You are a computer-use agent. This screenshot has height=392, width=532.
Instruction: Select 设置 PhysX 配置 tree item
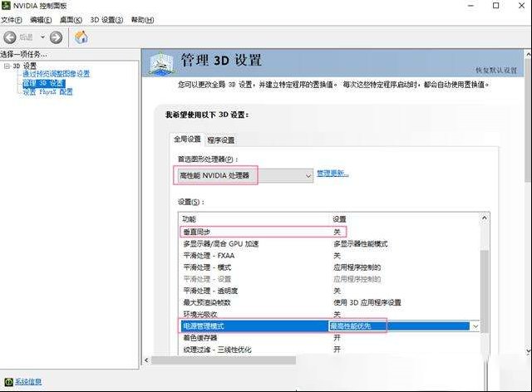[x=47, y=92]
